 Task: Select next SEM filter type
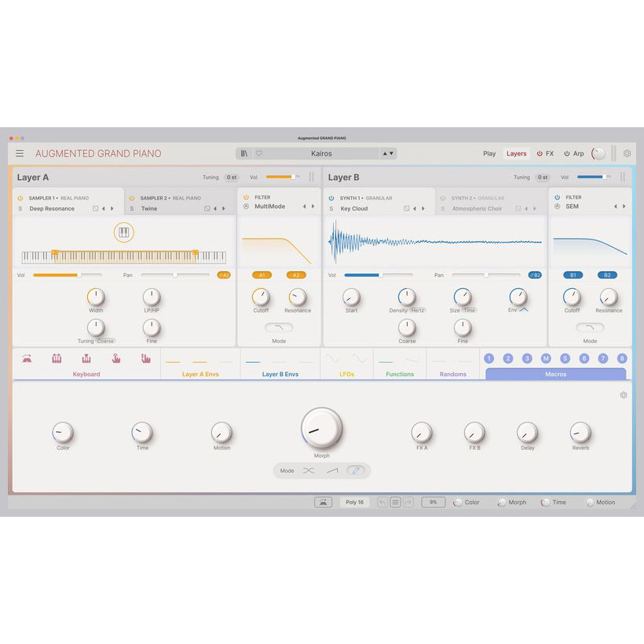[x=624, y=207]
